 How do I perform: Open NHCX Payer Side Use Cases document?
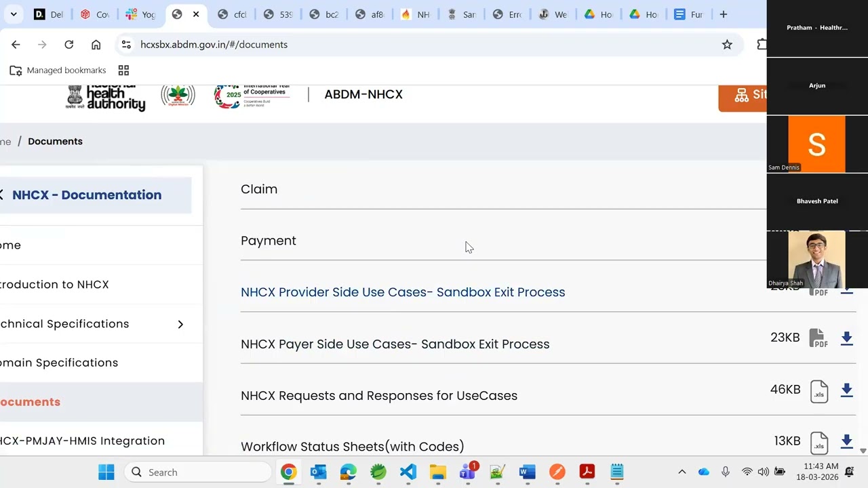[x=395, y=344]
